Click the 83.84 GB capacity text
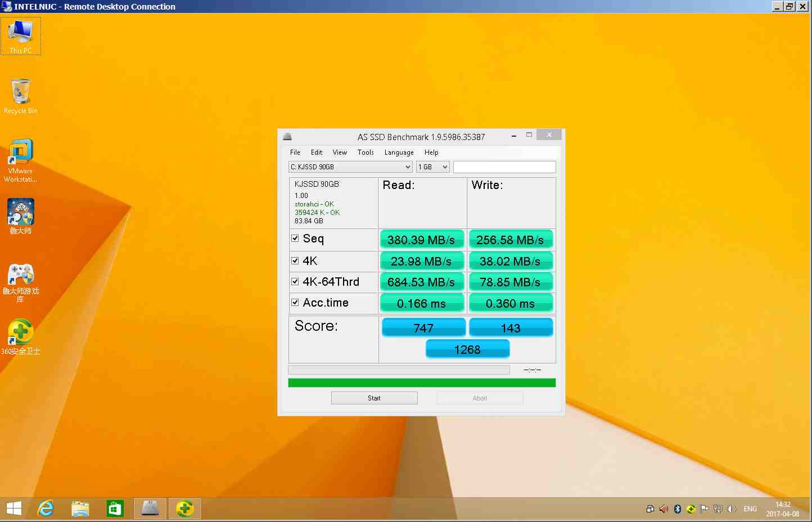Image resolution: width=812 pixels, height=522 pixels. (309, 221)
